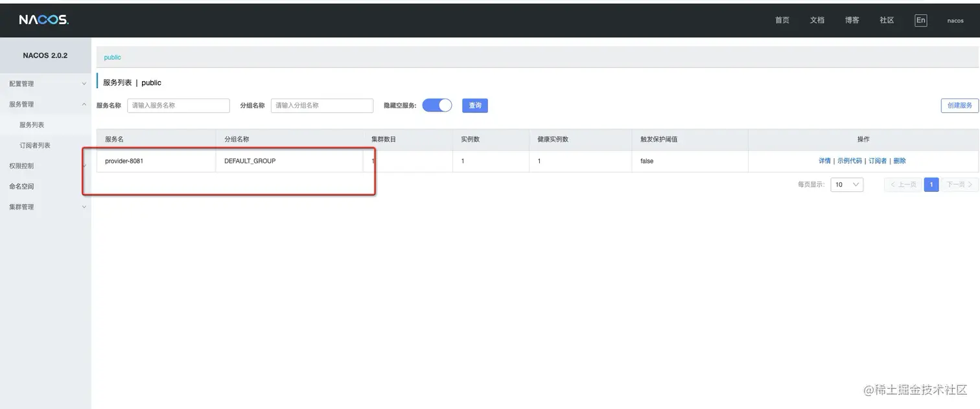980x409 pixels.
Task: Click the 上一页 pagination button
Action: click(903, 185)
